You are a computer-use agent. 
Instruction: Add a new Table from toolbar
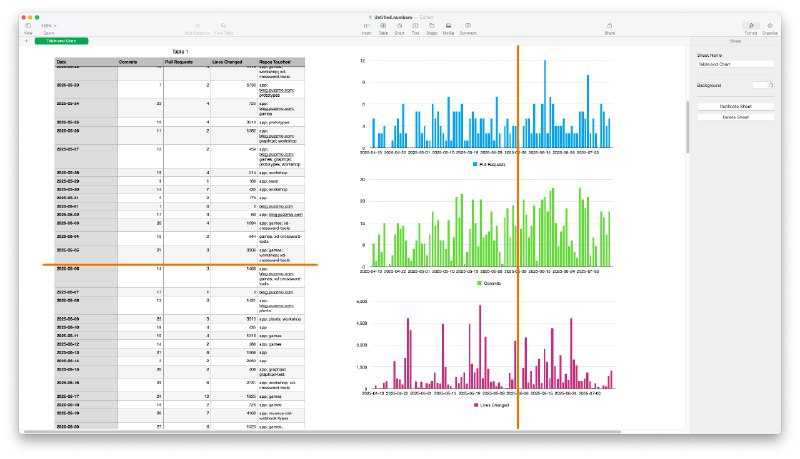pyautogui.click(x=383, y=25)
